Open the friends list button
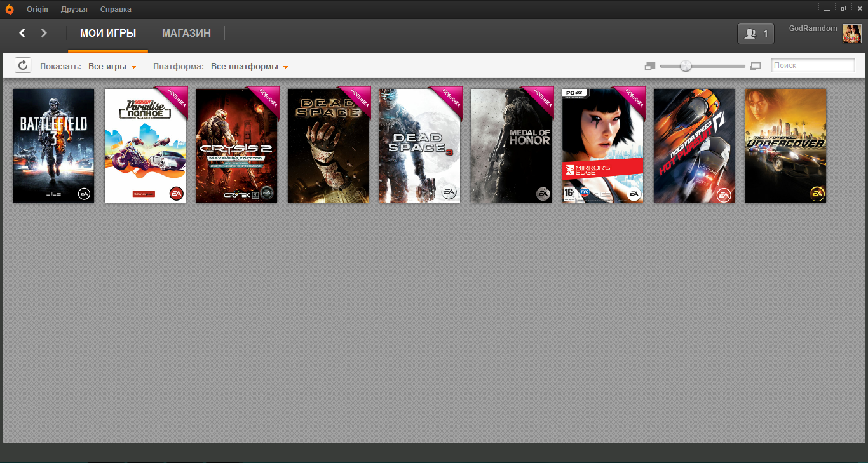Viewport: 868px width, 463px height. 756,34
